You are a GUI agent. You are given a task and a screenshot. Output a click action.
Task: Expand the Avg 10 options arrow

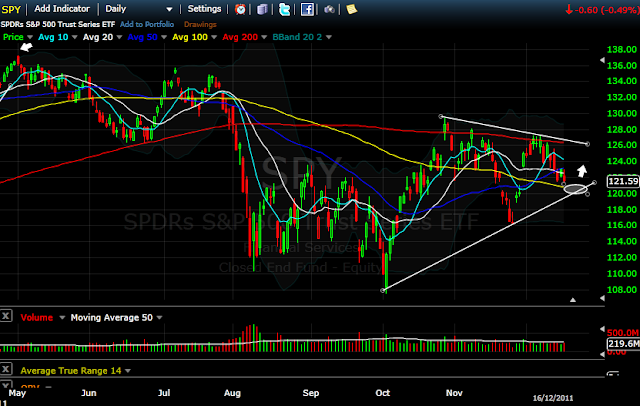click(74, 37)
